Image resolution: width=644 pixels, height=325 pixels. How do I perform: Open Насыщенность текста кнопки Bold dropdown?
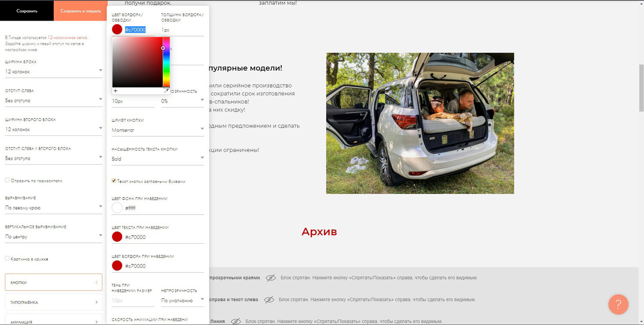158,159
